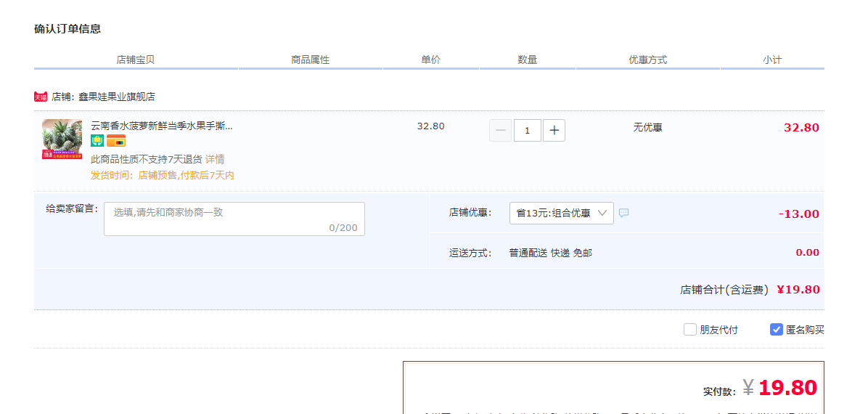Click the unit price 32.80
The width and height of the screenshot is (868, 414).
click(430, 126)
